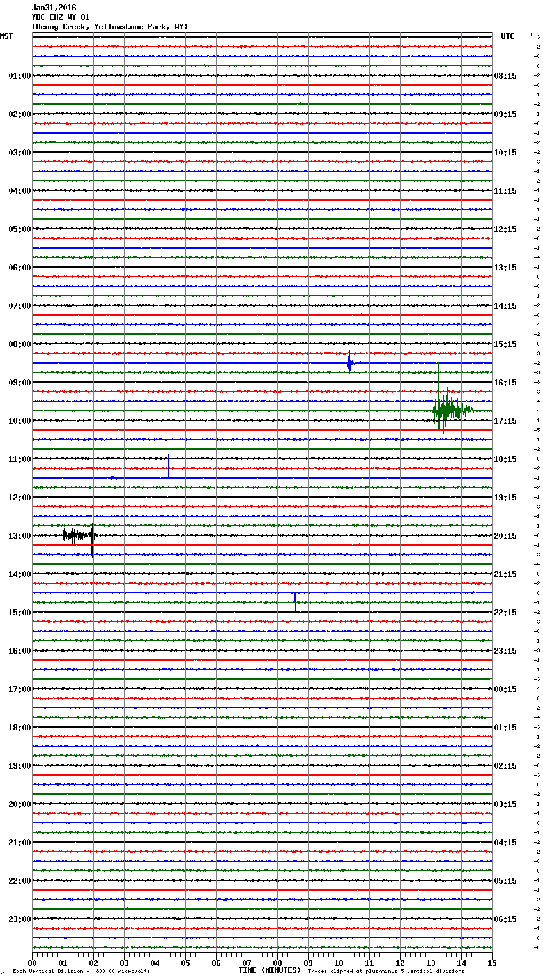Select the 03:00 MST time label
Screen dimensions: 543x980
pos(20,153)
